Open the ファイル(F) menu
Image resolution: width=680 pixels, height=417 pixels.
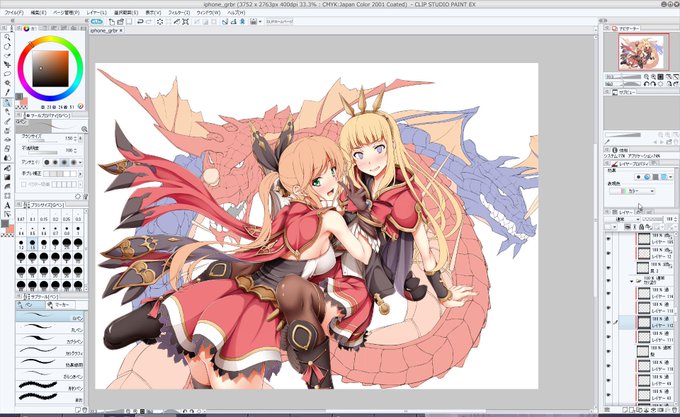tap(13, 13)
